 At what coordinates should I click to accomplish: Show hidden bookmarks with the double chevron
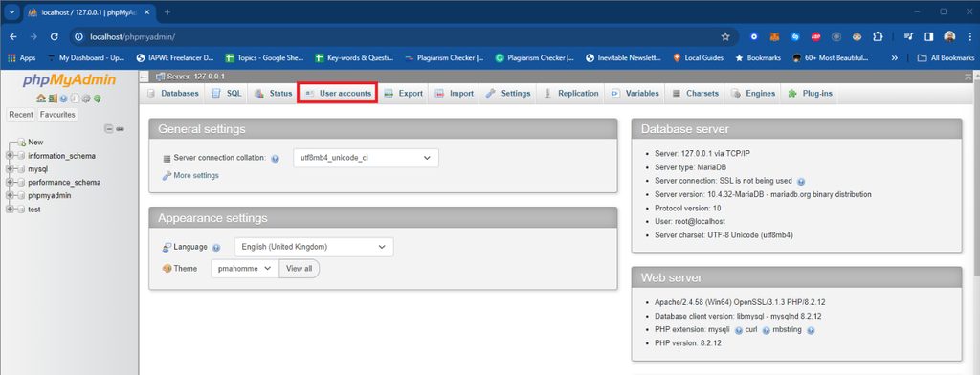point(895,57)
